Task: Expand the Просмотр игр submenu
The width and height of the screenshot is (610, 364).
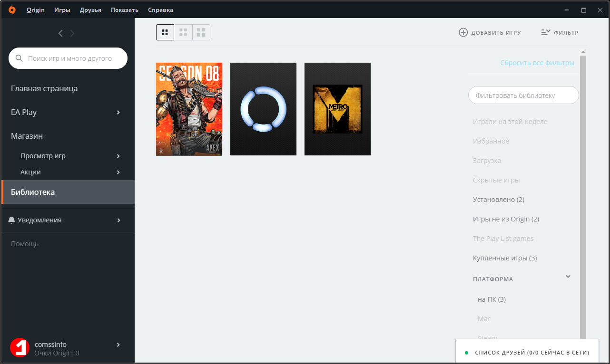Action: coord(118,156)
